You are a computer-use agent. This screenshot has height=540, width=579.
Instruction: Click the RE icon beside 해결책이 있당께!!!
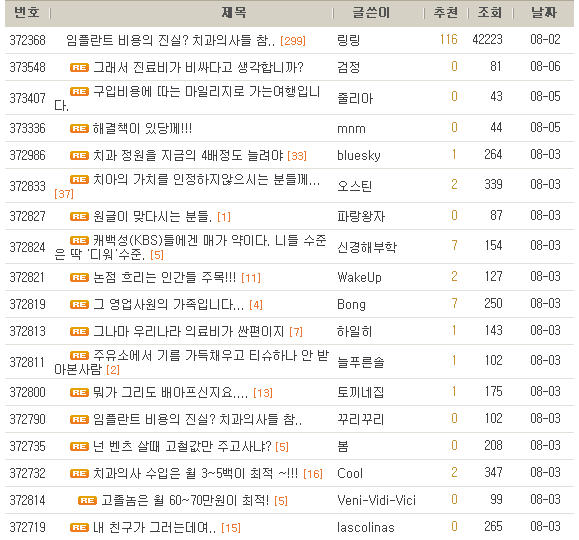(x=79, y=129)
